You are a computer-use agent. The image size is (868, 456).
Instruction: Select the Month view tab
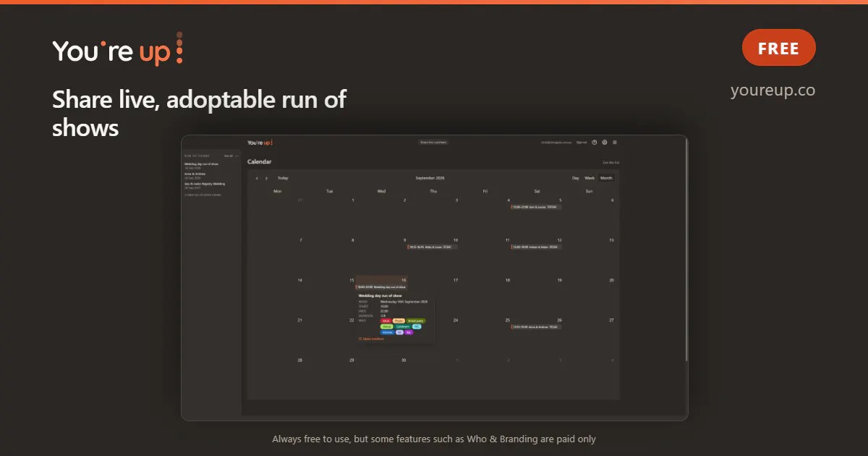(x=606, y=178)
